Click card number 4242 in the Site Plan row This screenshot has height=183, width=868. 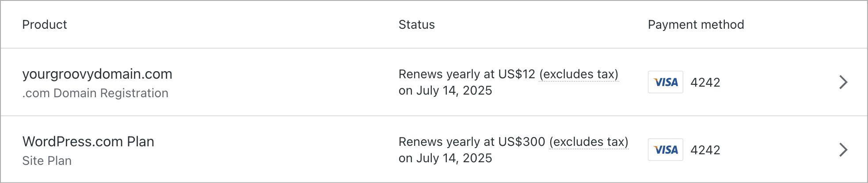[705, 150]
